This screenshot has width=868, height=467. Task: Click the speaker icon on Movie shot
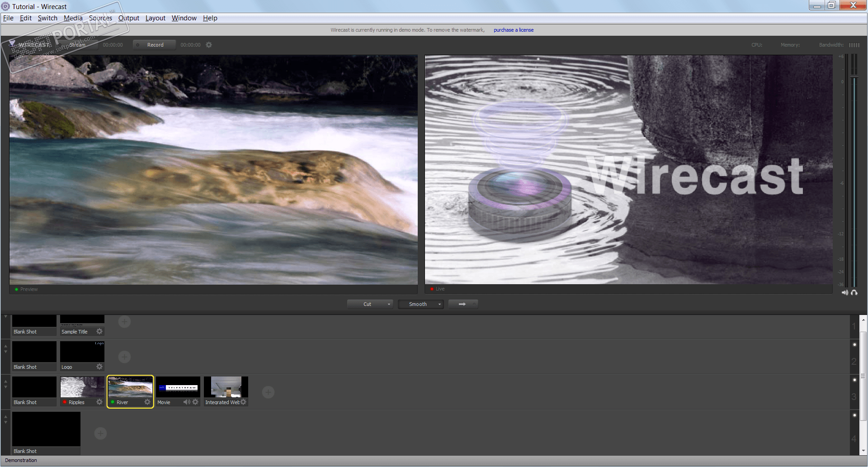(187, 402)
